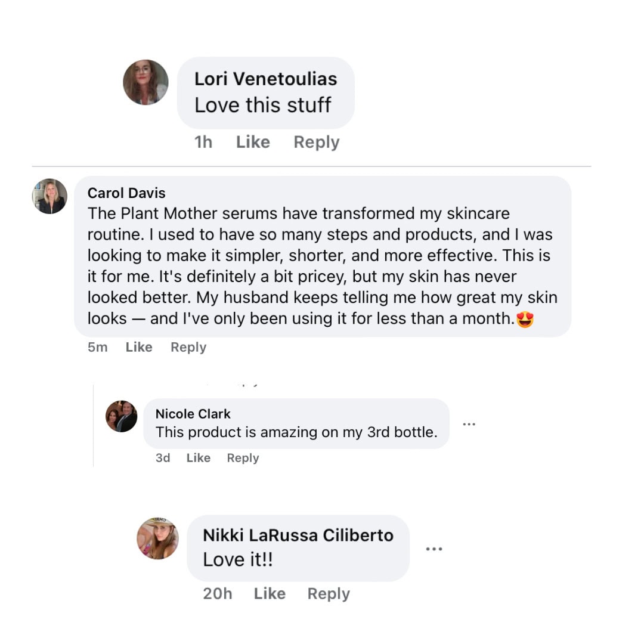Reply to Nicole Clark's comment
Screen dimensions: 644x644
[243, 458]
